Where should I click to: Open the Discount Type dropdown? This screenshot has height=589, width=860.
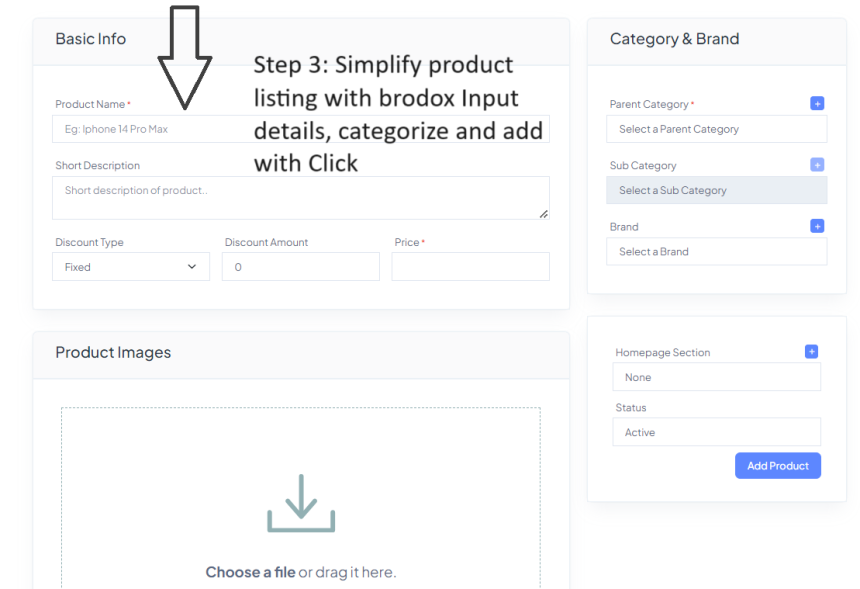[x=131, y=267]
